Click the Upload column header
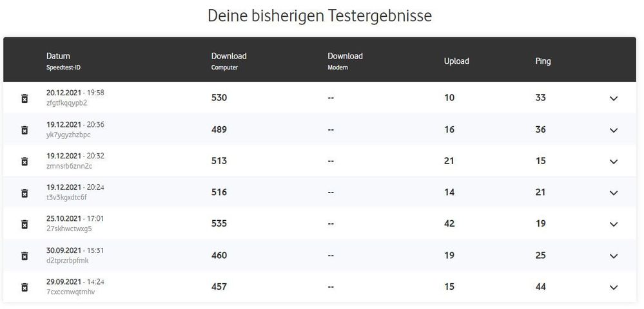This screenshot has height=309, width=644. click(456, 61)
